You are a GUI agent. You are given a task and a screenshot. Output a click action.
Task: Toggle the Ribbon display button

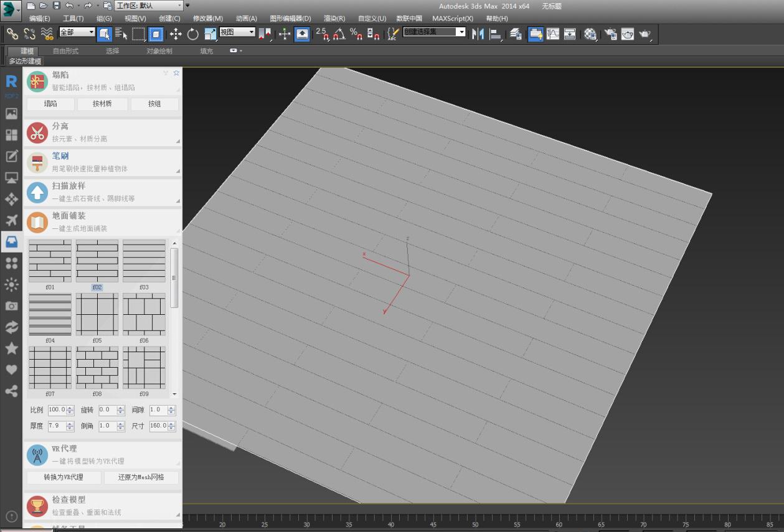tap(536, 34)
